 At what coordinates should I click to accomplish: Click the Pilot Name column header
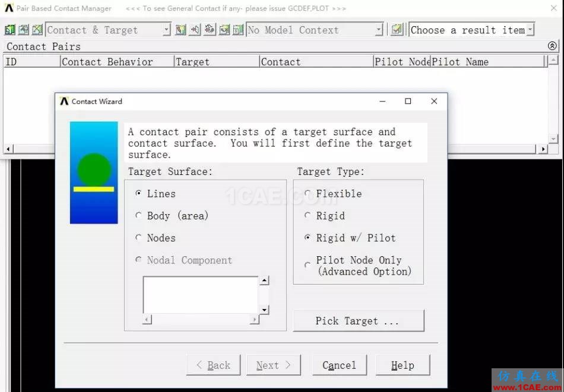pos(487,62)
